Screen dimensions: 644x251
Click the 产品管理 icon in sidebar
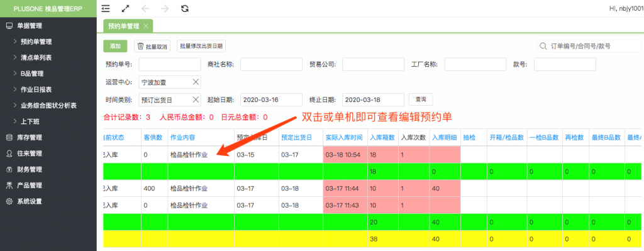[9, 186]
